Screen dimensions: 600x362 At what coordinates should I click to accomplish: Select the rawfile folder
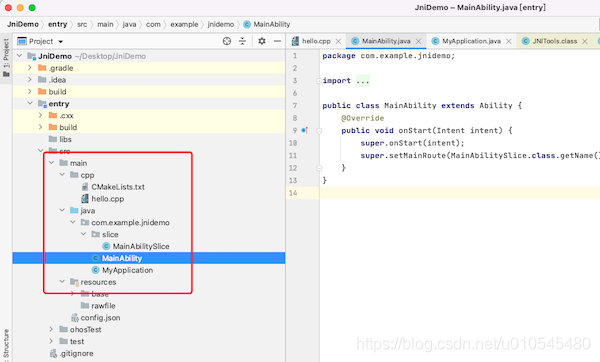click(103, 305)
